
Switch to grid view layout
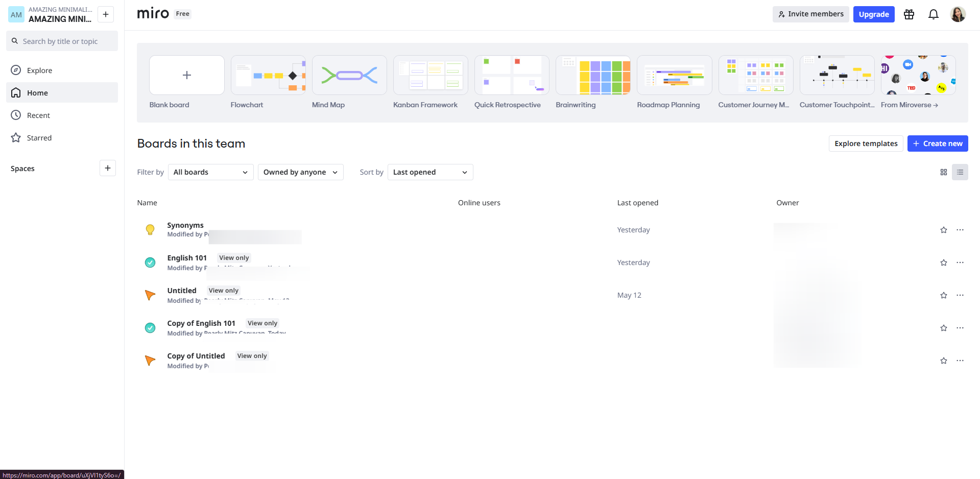pos(944,172)
